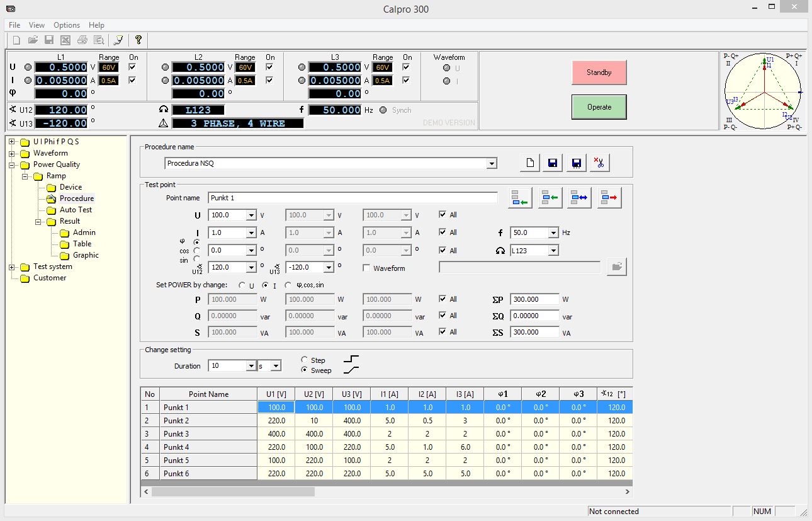Screen dimensions: 812x521
Task: Open the View menu
Action: pyautogui.click(x=37, y=25)
